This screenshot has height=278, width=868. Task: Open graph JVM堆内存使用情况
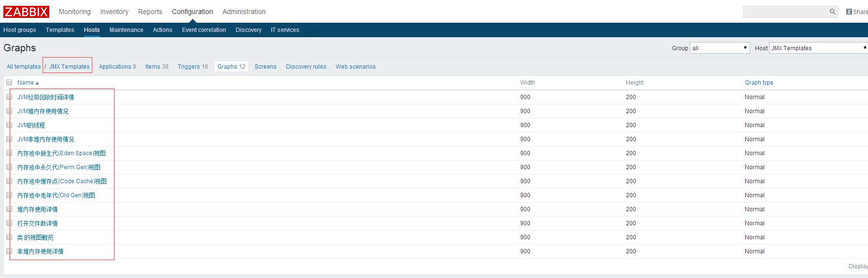pyautogui.click(x=43, y=111)
